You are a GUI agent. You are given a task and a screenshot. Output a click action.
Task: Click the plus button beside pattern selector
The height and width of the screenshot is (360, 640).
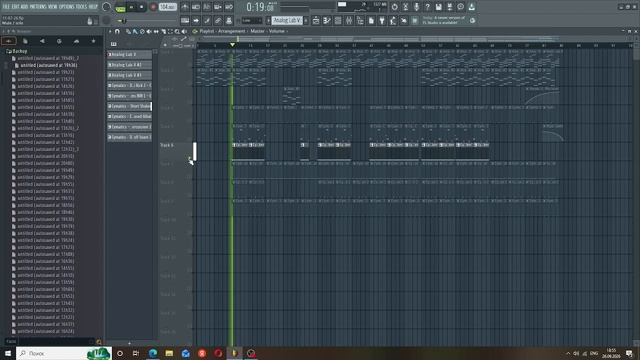[x=306, y=20]
